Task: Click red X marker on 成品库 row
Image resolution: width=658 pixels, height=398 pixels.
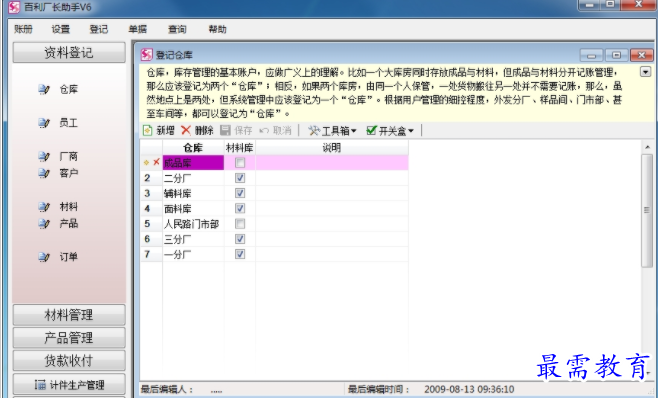Action: [156, 162]
